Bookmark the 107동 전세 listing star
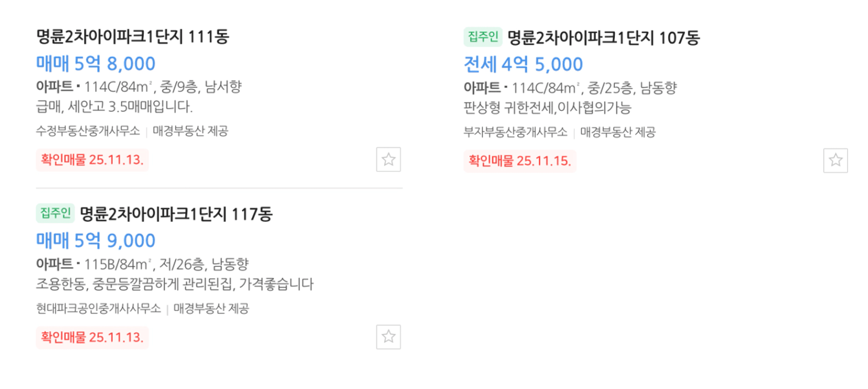 tap(835, 160)
